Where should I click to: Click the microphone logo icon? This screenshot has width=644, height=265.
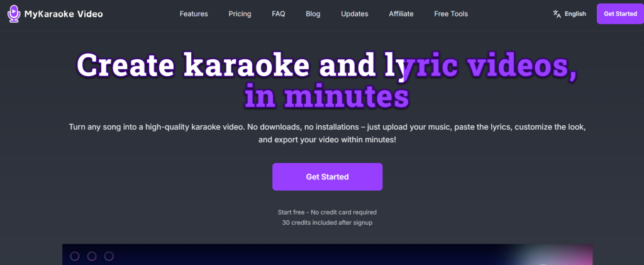tap(14, 13)
